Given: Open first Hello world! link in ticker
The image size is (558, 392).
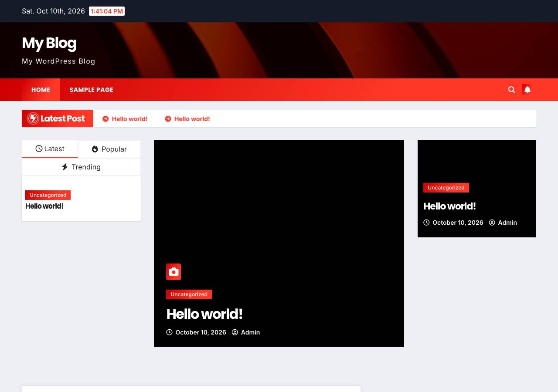Looking at the screenshot, I should (x=129, y=119).
